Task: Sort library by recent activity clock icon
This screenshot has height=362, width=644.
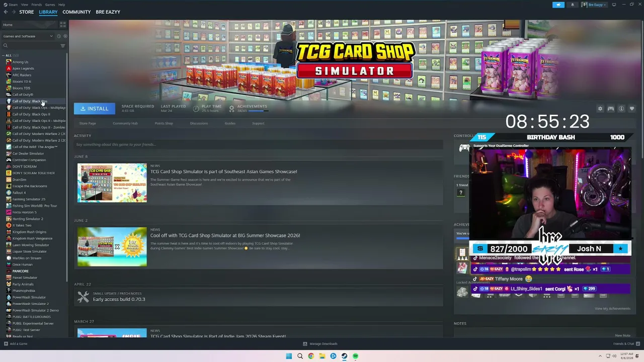Action: (x=58, y=36)
